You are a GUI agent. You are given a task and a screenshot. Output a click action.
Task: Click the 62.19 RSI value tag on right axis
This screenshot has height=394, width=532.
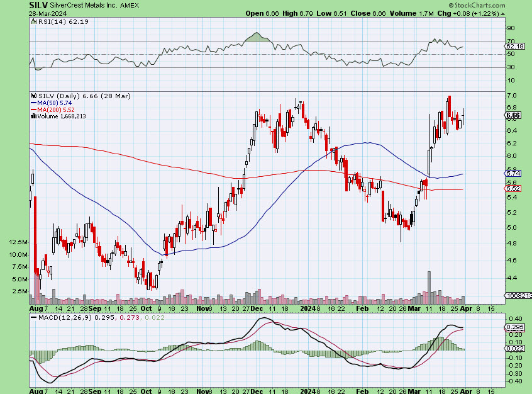515,46
